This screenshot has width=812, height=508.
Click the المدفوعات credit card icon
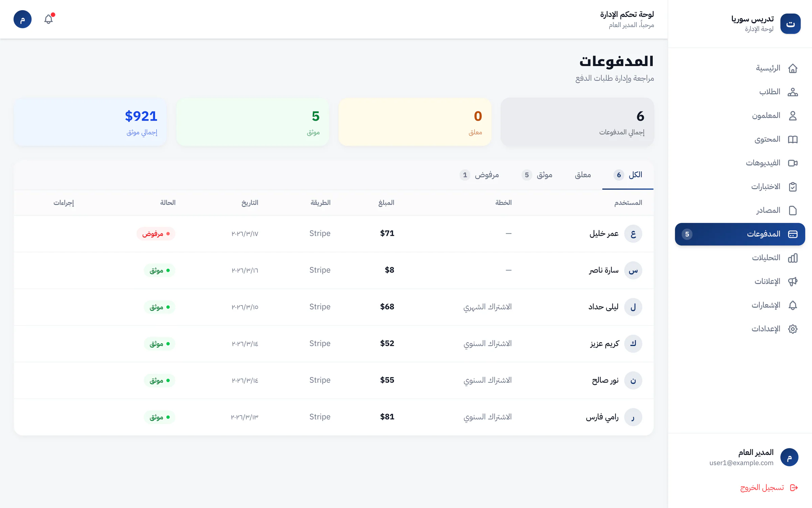[793, 234]
